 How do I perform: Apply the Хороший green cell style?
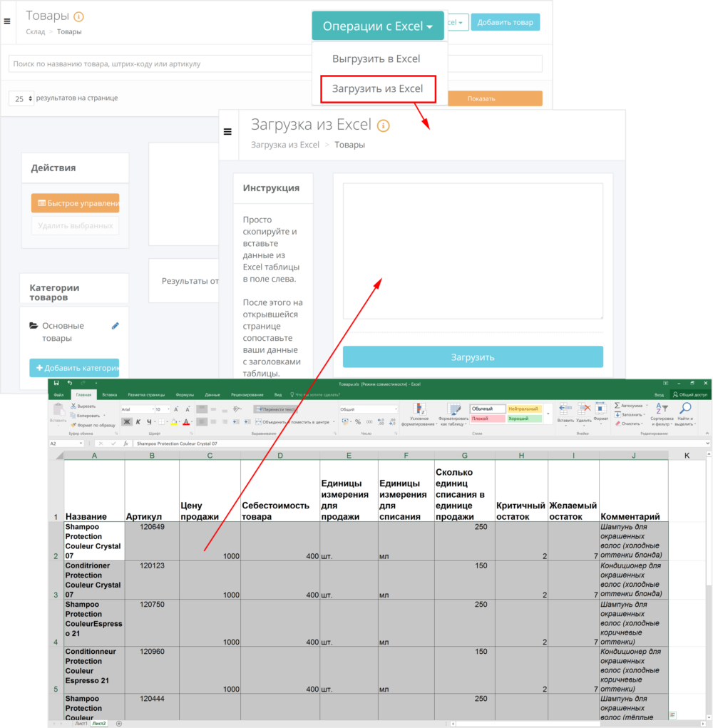[x=524, y=419]
